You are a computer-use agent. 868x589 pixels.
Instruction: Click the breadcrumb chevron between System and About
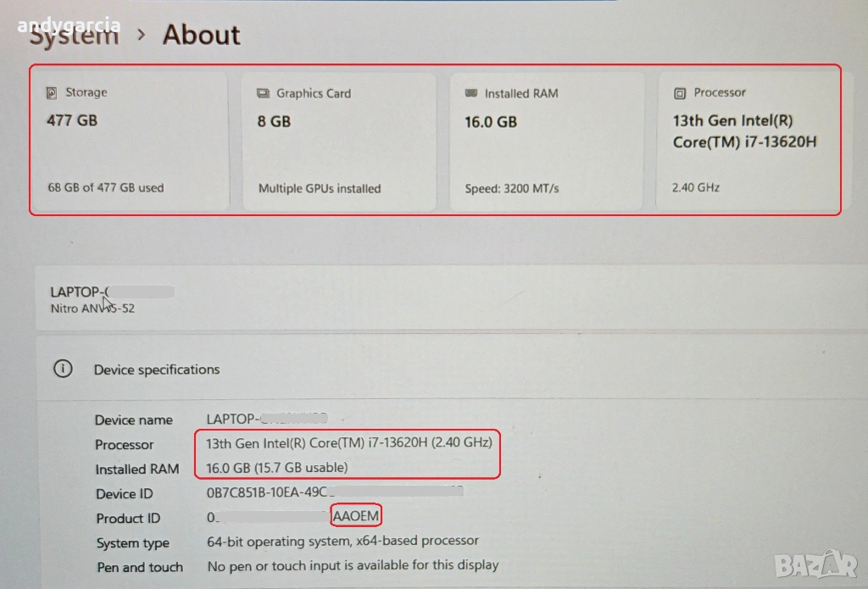(142, 36)
